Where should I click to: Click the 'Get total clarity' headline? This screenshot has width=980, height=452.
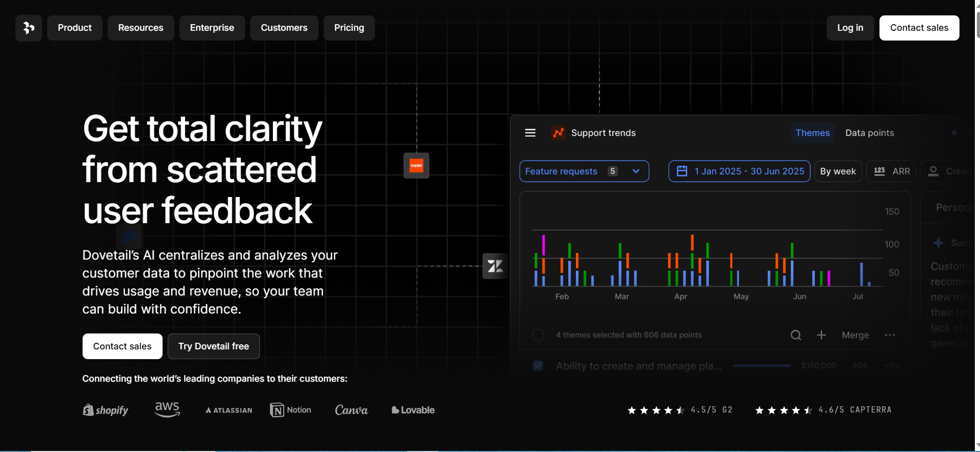tap(203, 169)
